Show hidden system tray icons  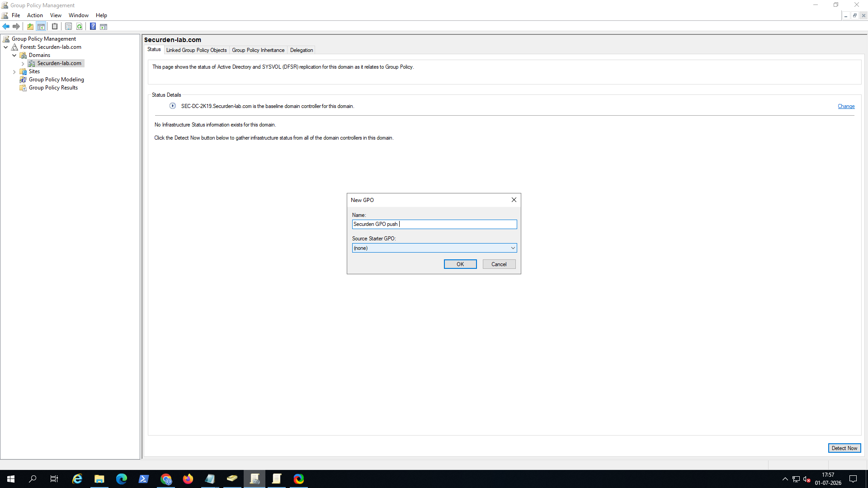(785, 479)
